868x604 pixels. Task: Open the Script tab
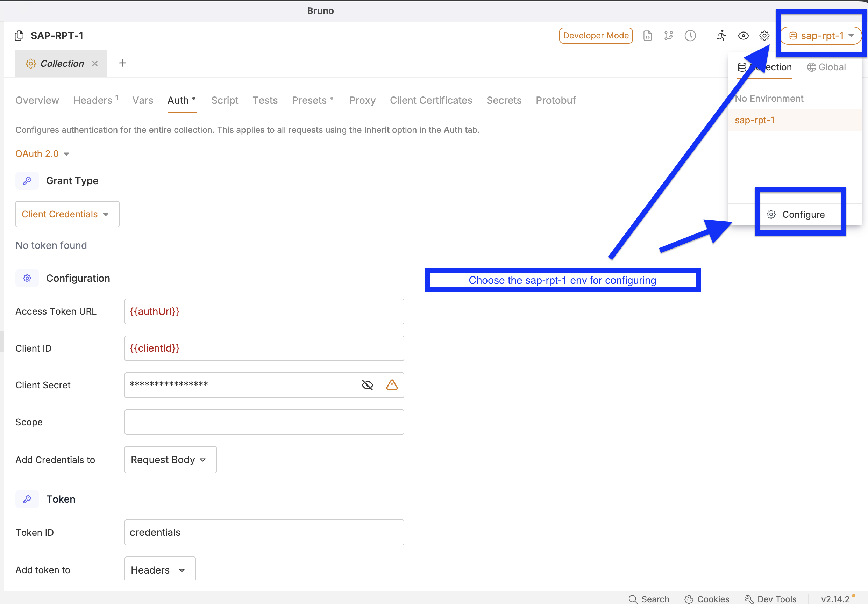click(x=225, y=100)
